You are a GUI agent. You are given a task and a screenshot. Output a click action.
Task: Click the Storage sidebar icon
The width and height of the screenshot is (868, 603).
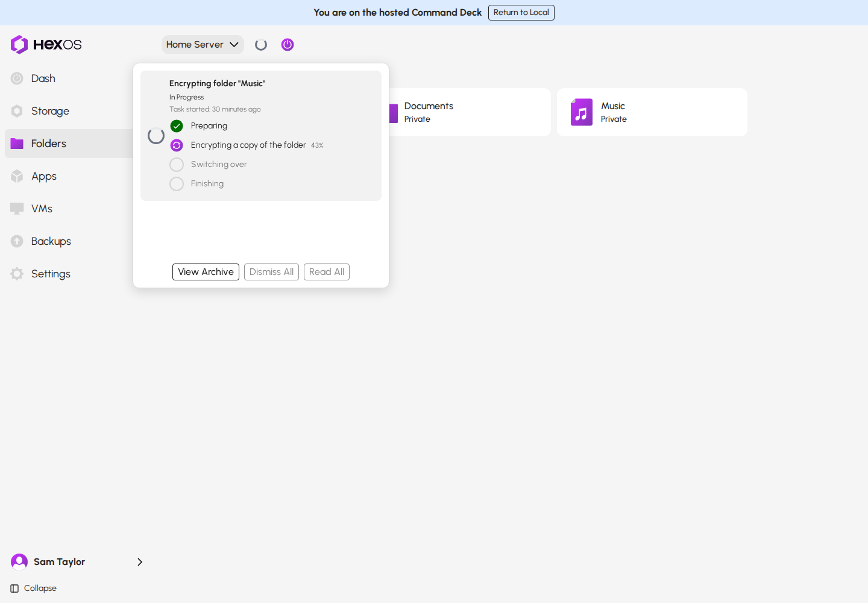click(17, 111)
